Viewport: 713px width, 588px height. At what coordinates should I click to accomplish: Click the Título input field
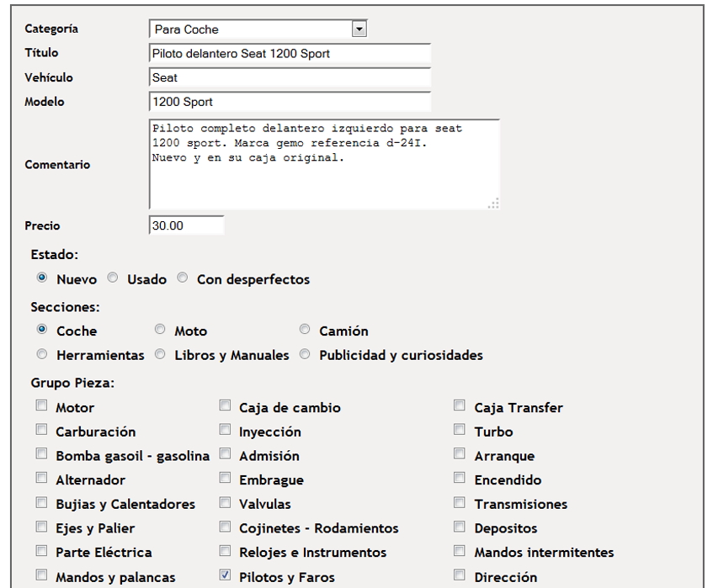coord(289,54)
